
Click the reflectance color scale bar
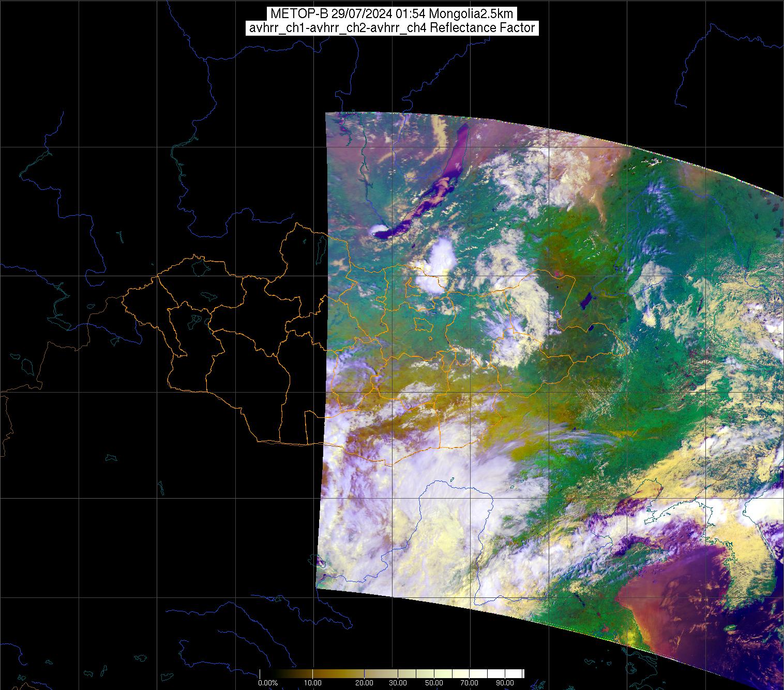coord(392,673)
